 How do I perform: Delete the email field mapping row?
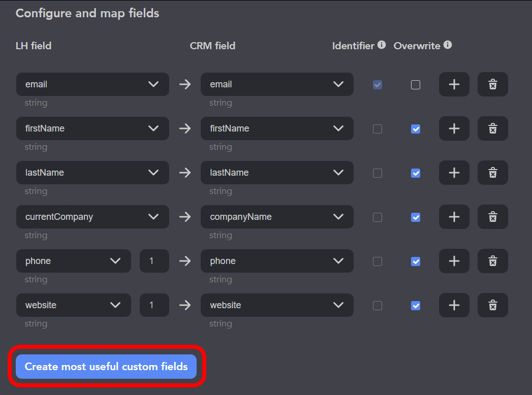tap(493, 84)
